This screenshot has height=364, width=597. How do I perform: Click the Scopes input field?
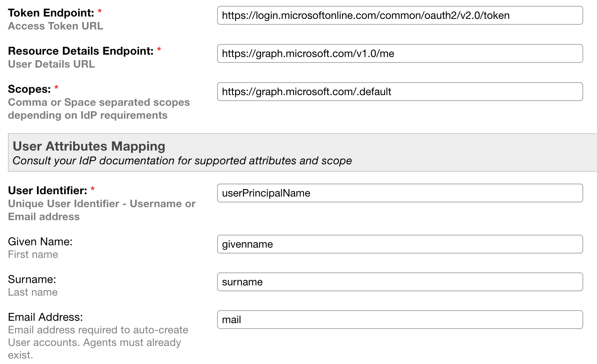click(399, 92)
